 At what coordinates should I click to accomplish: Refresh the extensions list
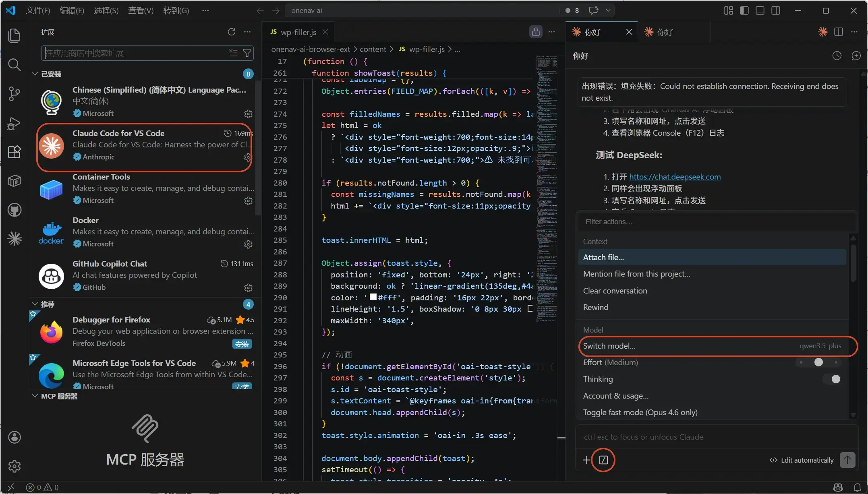coord(232,32)
